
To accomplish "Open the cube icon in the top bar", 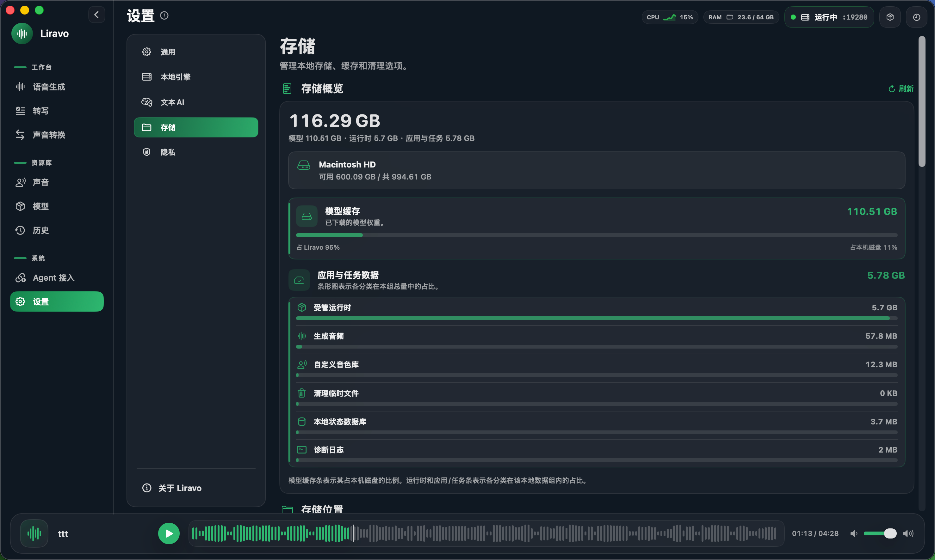I will coord(890,17).
